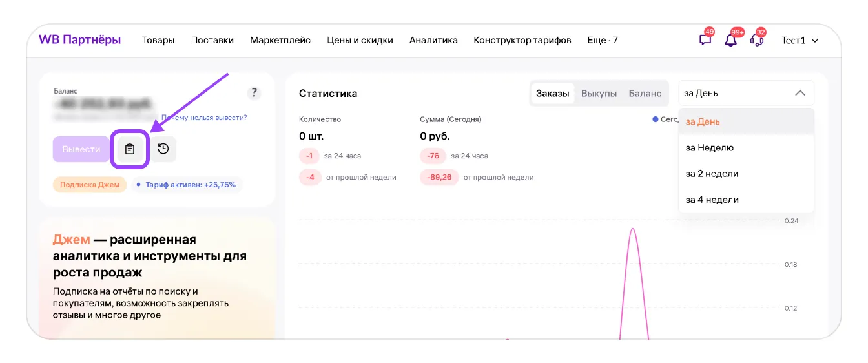Image resolution: width=868 pixels, height=363 pixels.
Task: Expand the Тест1 account menu
Action: 800,40
